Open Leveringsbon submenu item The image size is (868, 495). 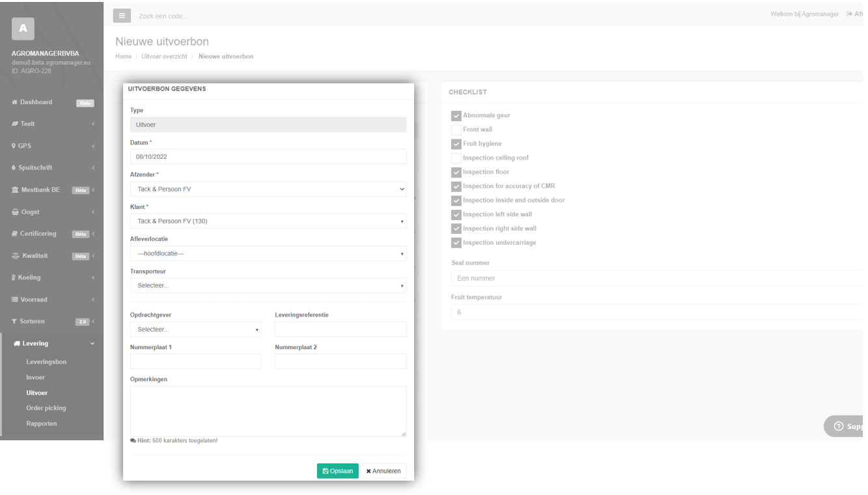[46, 361]
